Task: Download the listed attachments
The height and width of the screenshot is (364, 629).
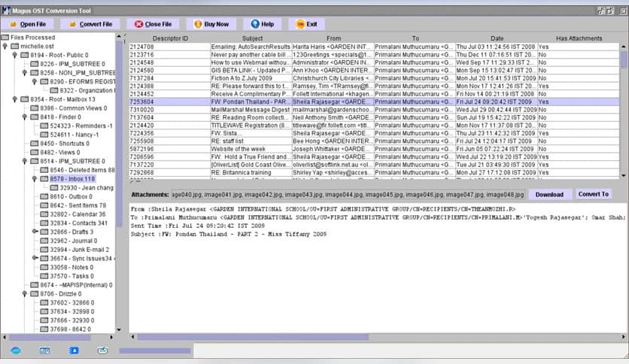Action: [549, 195]
